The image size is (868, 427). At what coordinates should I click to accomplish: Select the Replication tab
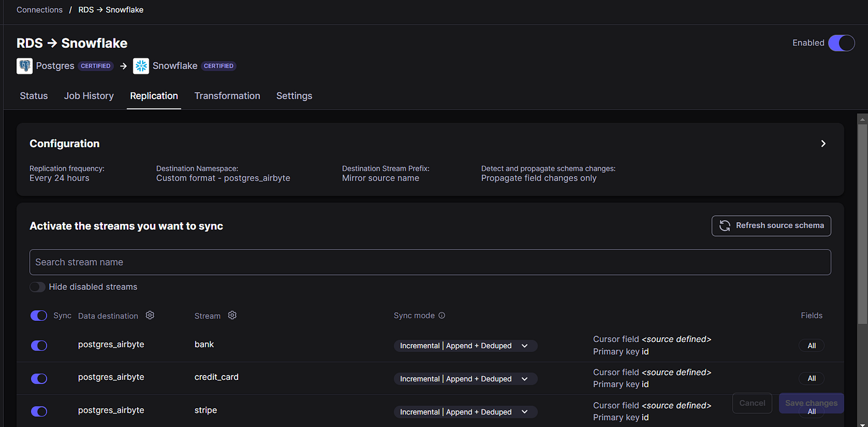[154, 96]
